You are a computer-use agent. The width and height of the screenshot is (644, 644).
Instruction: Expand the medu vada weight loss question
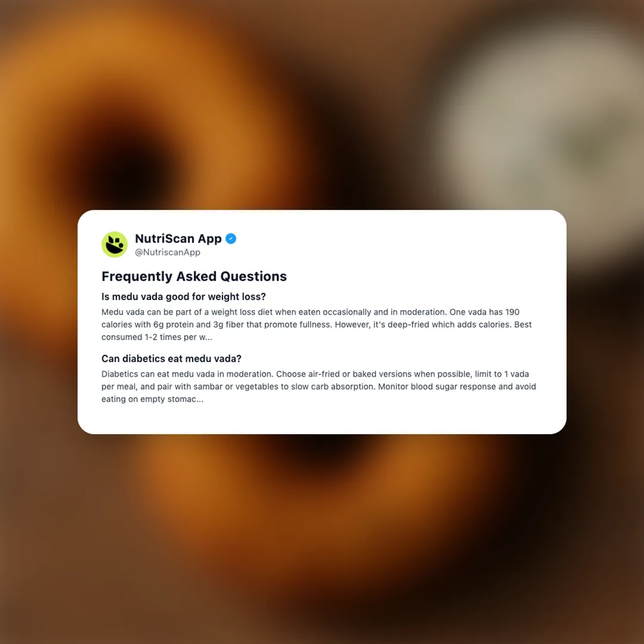pyautogui.click(x=184, y=296)
